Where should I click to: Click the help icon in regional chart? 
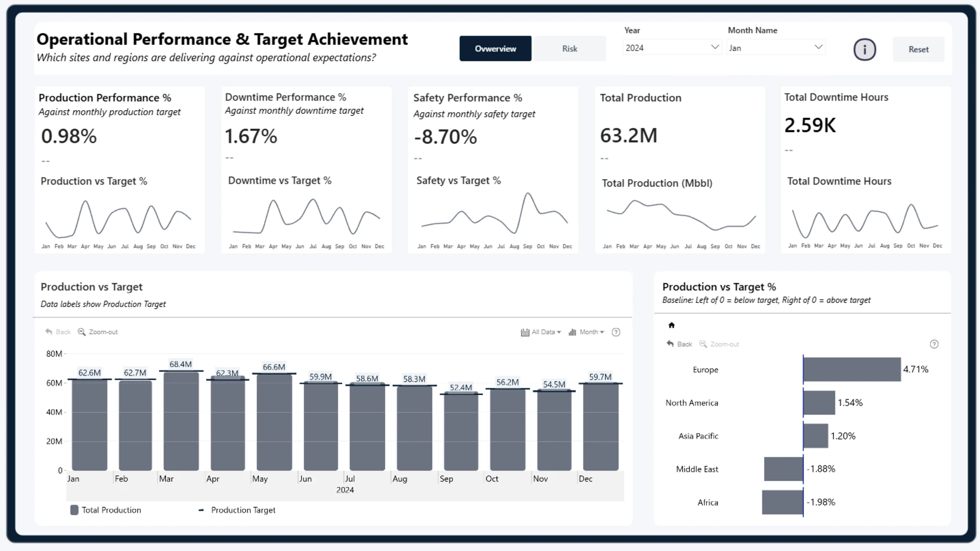pos(934,344)
